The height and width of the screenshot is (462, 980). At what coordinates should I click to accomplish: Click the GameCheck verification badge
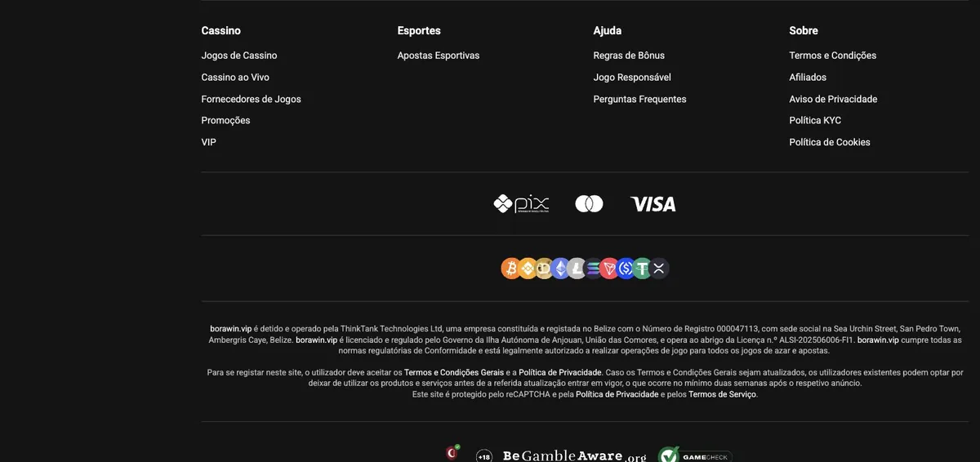click(695, 455)
